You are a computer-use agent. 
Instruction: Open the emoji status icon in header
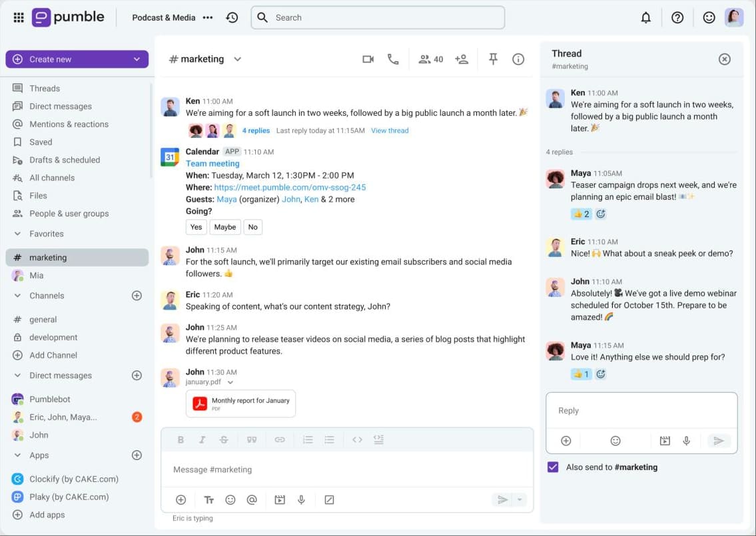click(709, 18)
